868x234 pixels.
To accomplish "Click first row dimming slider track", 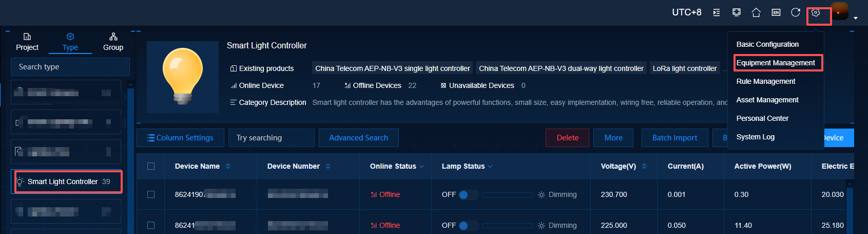I will 507,195.
